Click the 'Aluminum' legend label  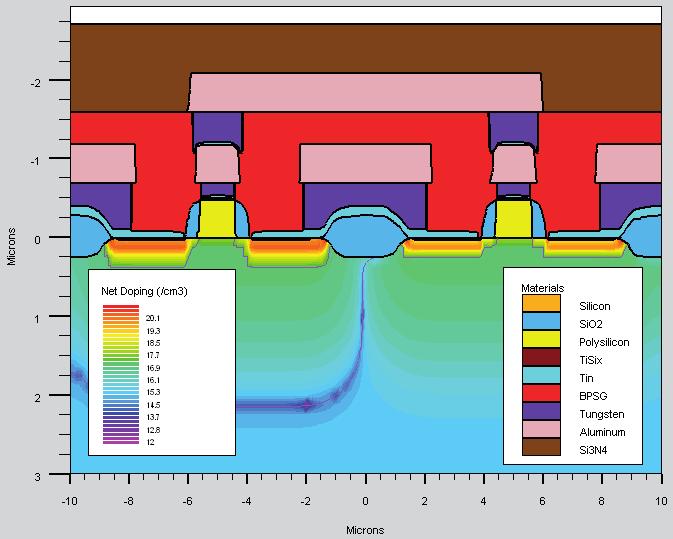[602, 432]
